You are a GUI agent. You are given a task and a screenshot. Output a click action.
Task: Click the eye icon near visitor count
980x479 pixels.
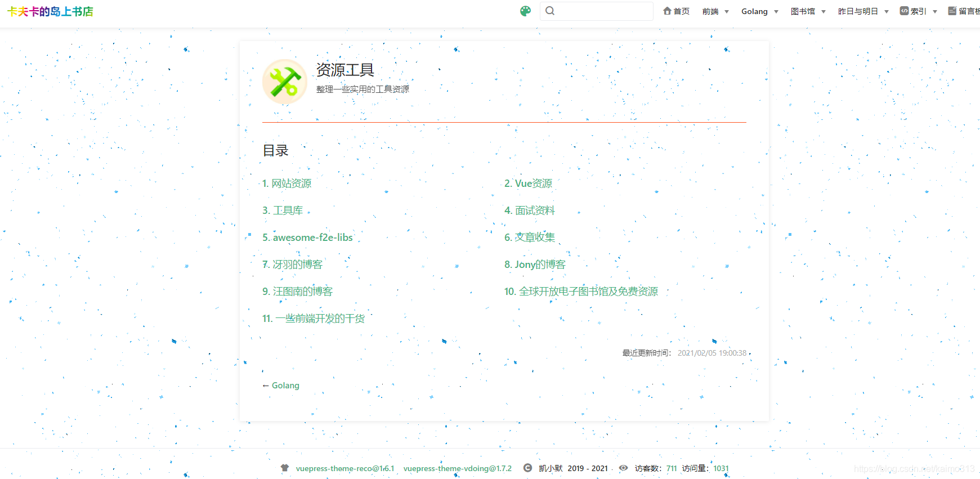coord(624,468)
